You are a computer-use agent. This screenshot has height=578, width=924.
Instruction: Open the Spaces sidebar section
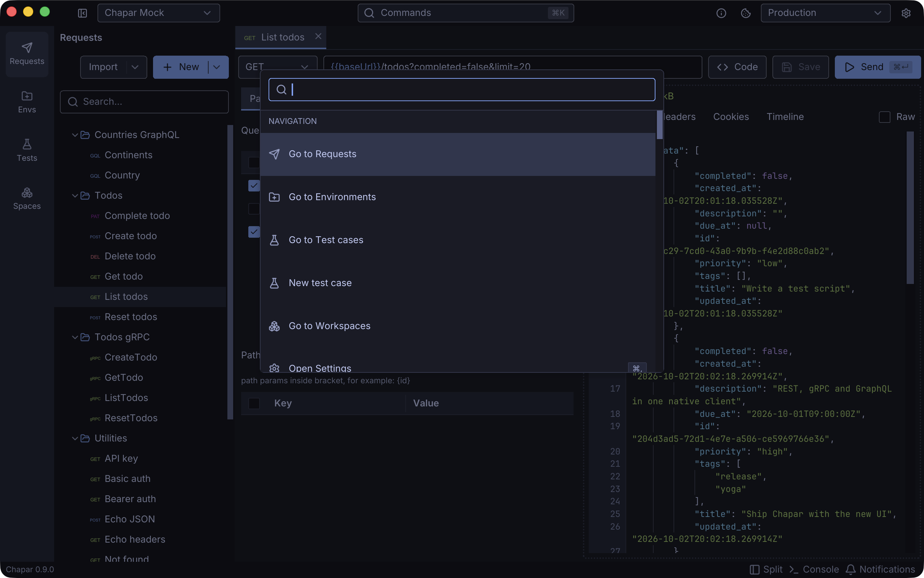tap(27, 199)
